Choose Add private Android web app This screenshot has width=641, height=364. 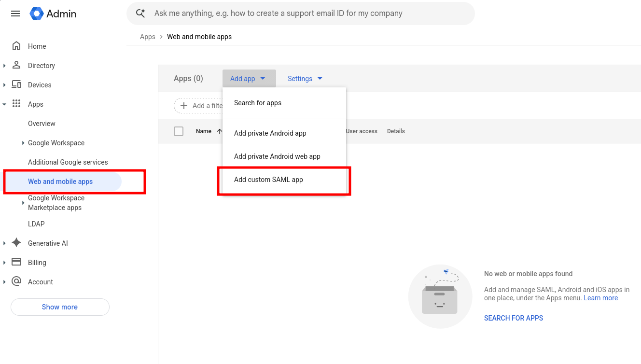[284, 156]
